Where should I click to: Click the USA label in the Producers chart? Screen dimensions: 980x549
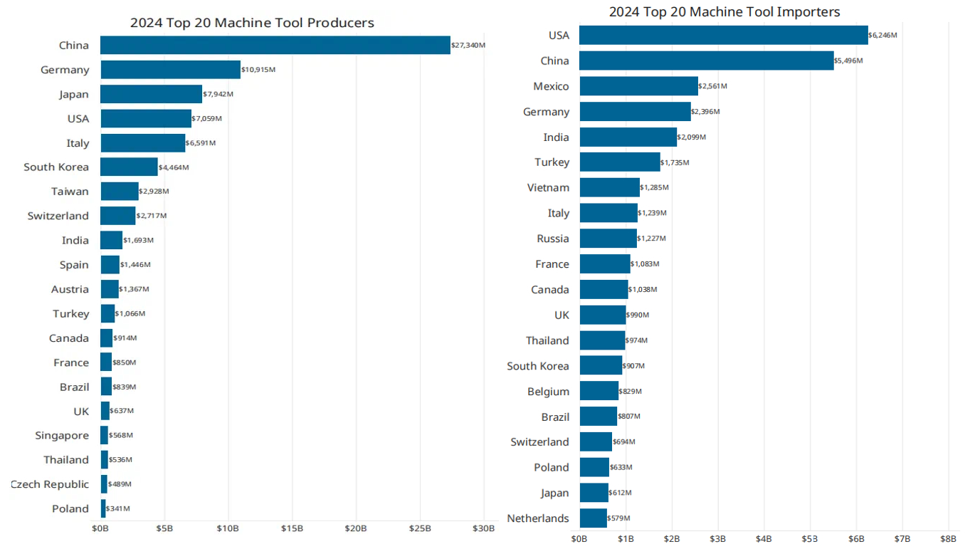pos(78,119)
